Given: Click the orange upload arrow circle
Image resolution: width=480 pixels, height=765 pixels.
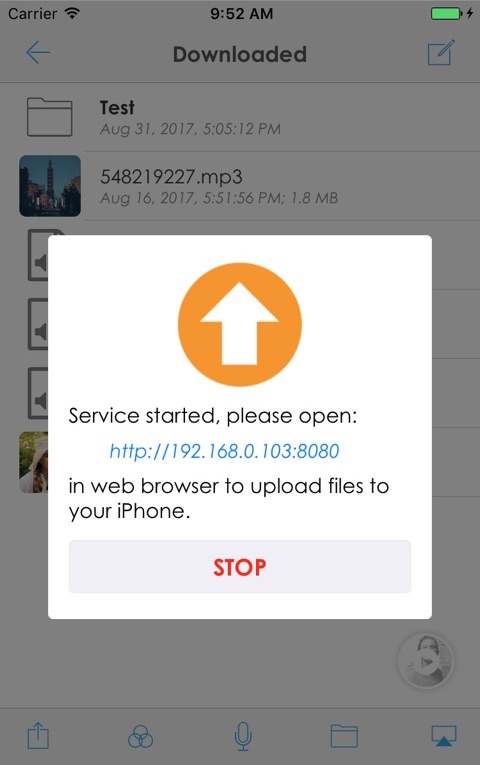Looking at the screenshot, I should click(240, 324).
